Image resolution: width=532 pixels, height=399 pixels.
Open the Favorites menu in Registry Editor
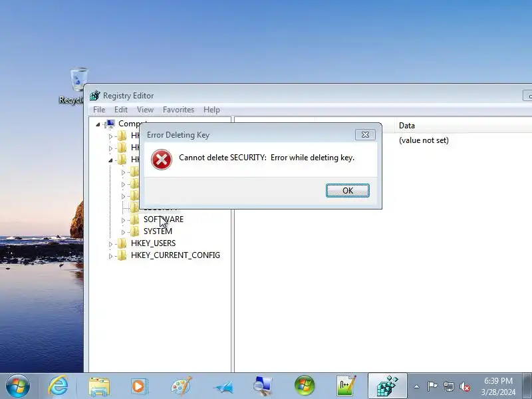(178, 110)
